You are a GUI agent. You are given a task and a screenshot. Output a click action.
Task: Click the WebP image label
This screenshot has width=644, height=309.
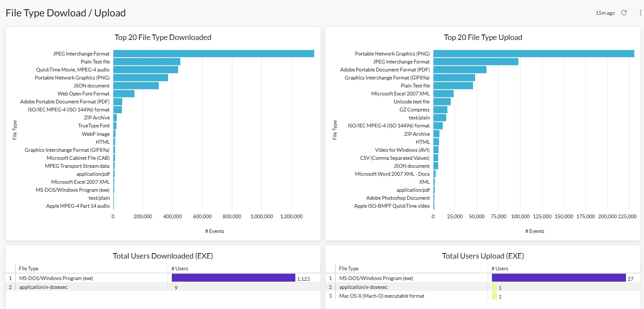click(x=96, y=134)
